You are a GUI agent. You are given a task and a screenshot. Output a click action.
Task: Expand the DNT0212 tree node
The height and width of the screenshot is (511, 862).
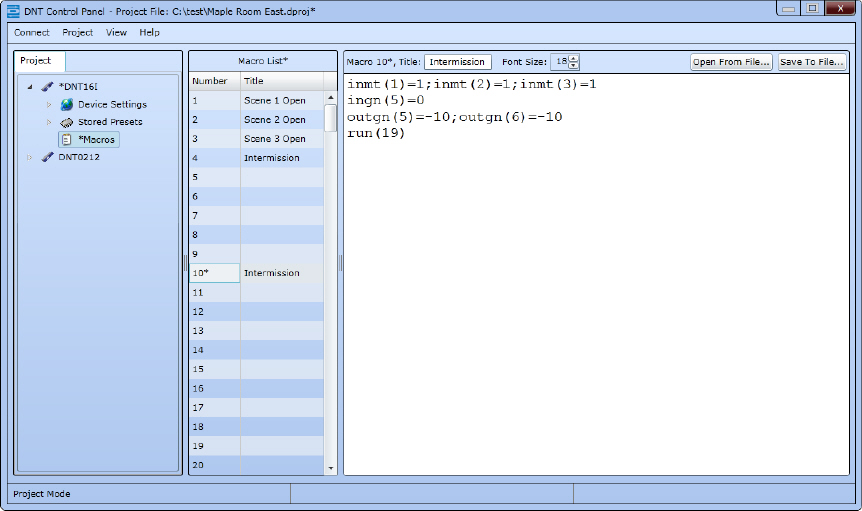pyautogui.click(x=30, y=157)
